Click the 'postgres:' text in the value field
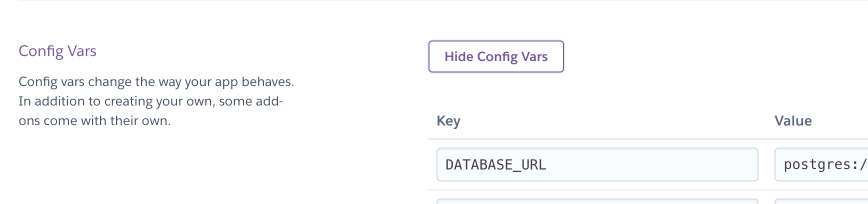This screenshot has width=868, height=204. coord(821,164)
